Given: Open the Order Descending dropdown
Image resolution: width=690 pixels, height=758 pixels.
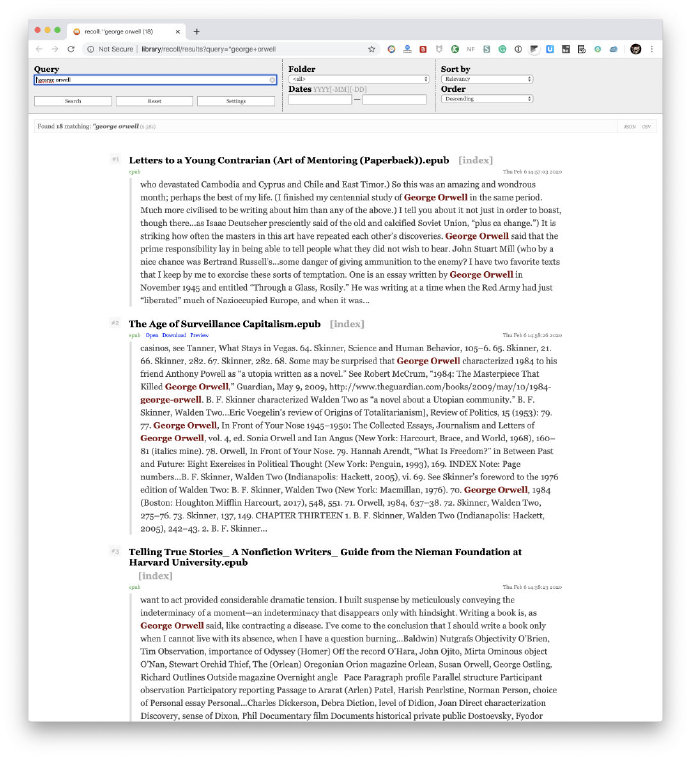Looking at the screenshot, I should point(486,98).
